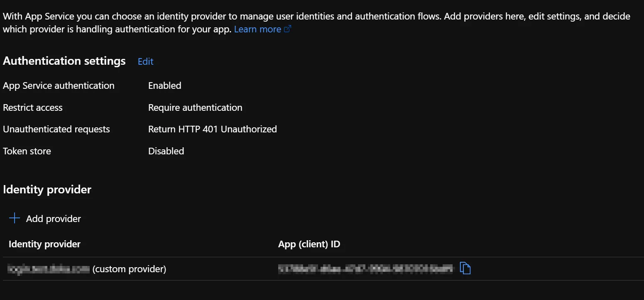Click the Authentication settings heading
The height and width of the screenshot is (300, 644).
pyautogui.click(x=64, y=61)
